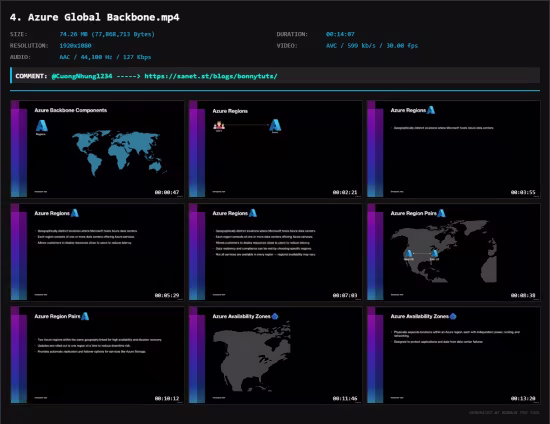Click the gray North America map at 00:11:46

[x=251, y=357]
